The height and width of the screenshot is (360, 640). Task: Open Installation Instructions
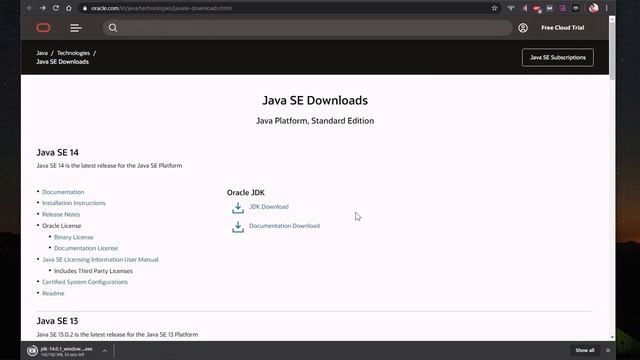[x=73, y=203]
